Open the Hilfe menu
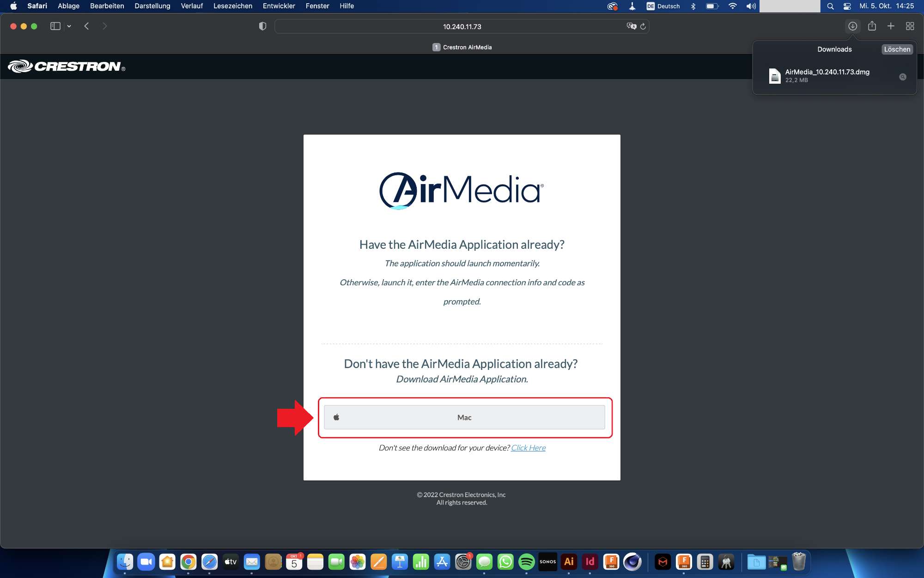 (x=346, y=6)
